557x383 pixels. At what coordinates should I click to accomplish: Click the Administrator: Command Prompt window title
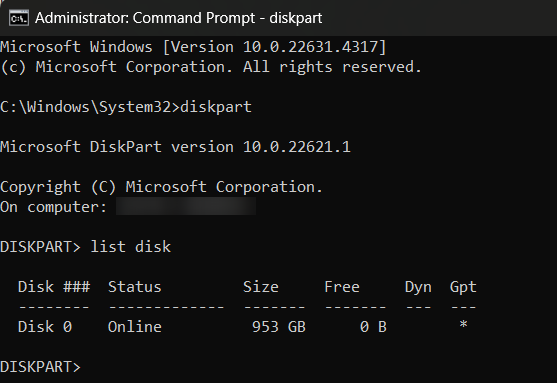(178, 18)
